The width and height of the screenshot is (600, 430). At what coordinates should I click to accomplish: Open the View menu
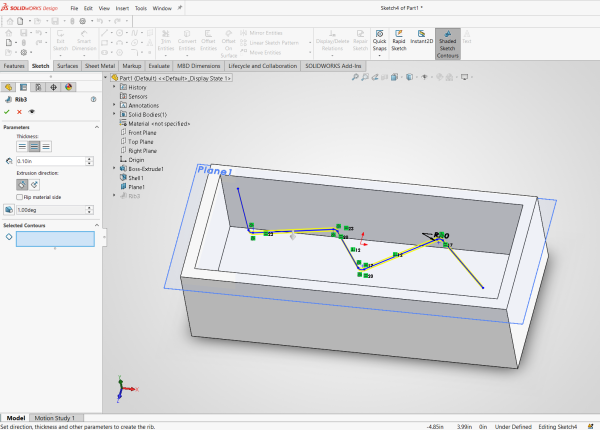(x=104, y=8)
